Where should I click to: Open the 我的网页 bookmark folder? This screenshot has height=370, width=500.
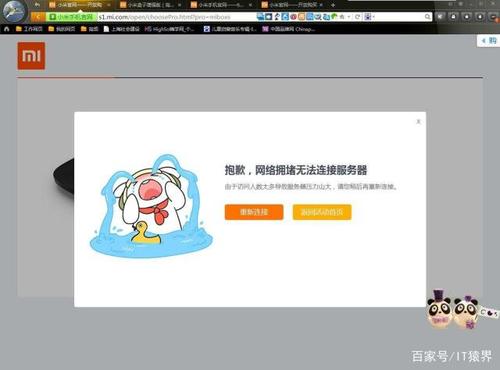[x=62, y=29]
